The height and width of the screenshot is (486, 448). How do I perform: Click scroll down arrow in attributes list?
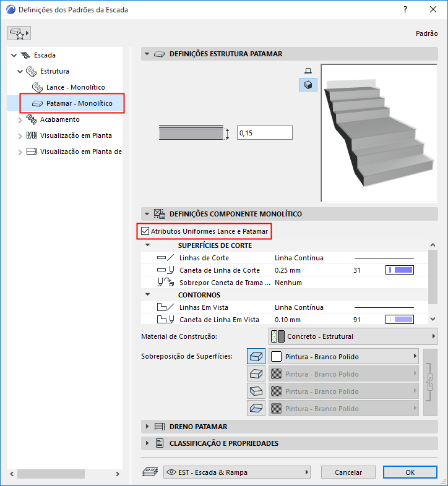click(x=433, y=319)
